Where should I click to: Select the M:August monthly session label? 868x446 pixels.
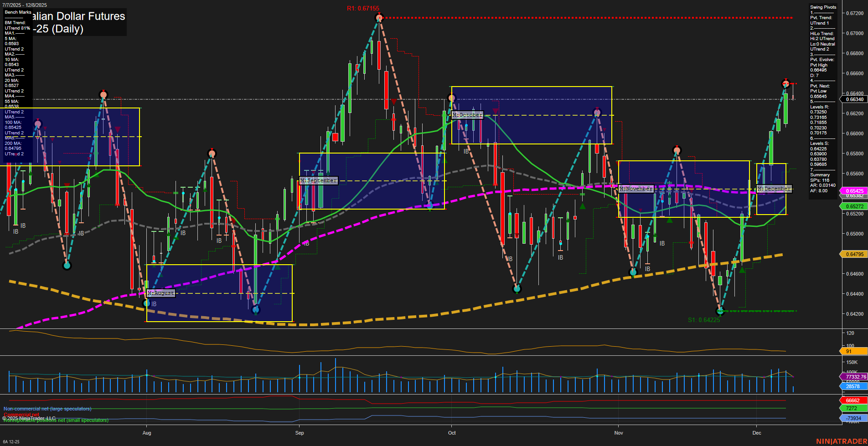click(161, 293)
